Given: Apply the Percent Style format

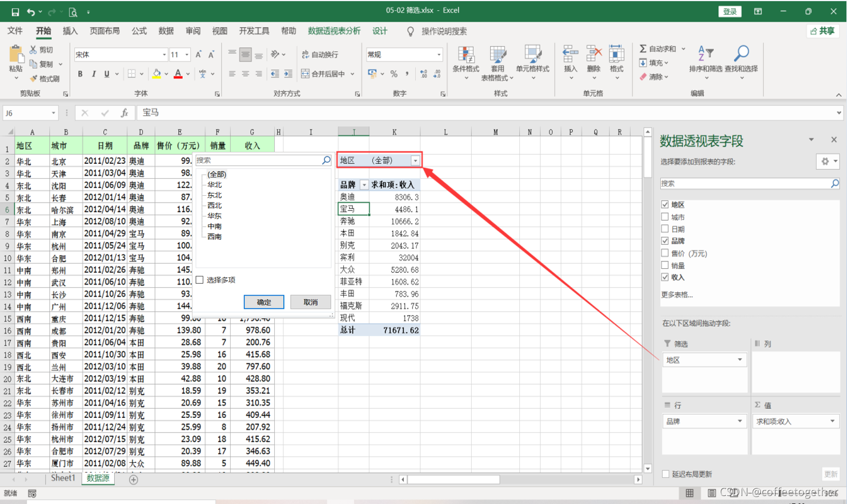Looking at the screenshot, I should point(394,74).
